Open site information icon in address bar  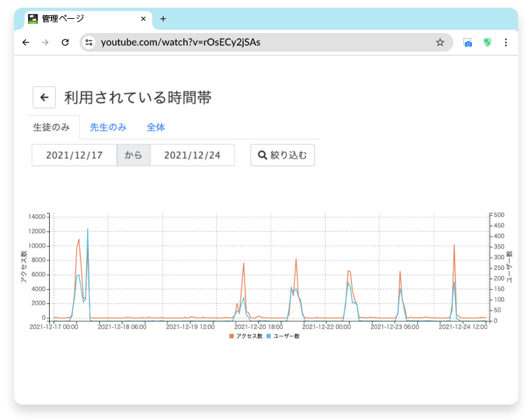click(89, 43)
